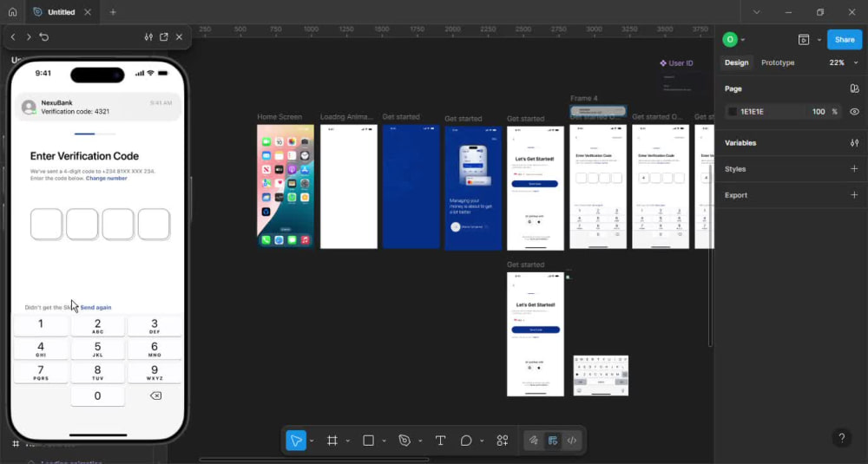Go forward in prototype preview
Viewport: 868px width, 464px height.
(x=29, y=37)
